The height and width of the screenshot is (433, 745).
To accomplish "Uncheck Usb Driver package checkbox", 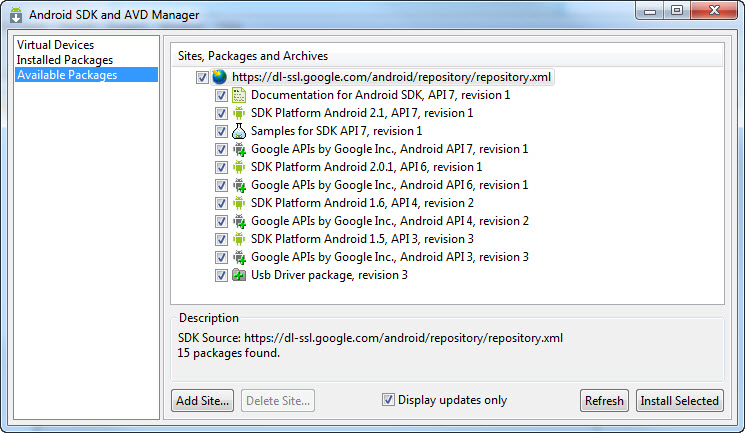I will tap(221, 275).
